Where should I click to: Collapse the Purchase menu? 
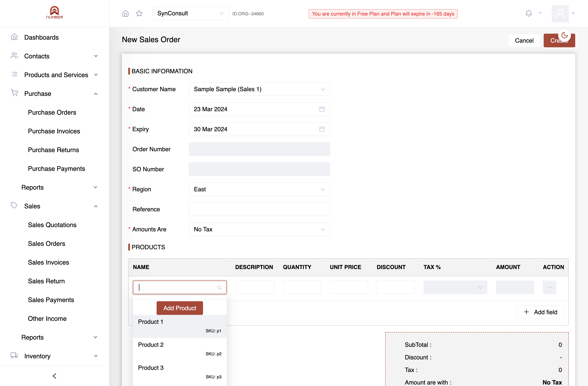(54, 94)
